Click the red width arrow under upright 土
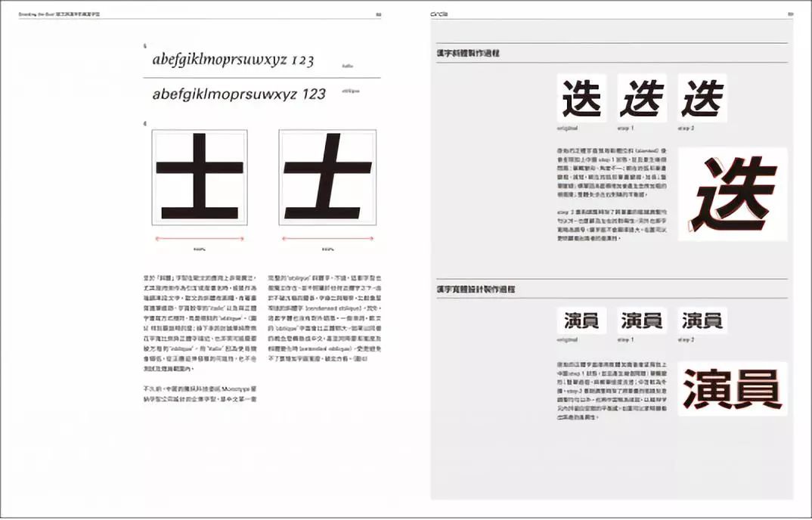This screenshot has width=812, height=520. click(200, 239)
